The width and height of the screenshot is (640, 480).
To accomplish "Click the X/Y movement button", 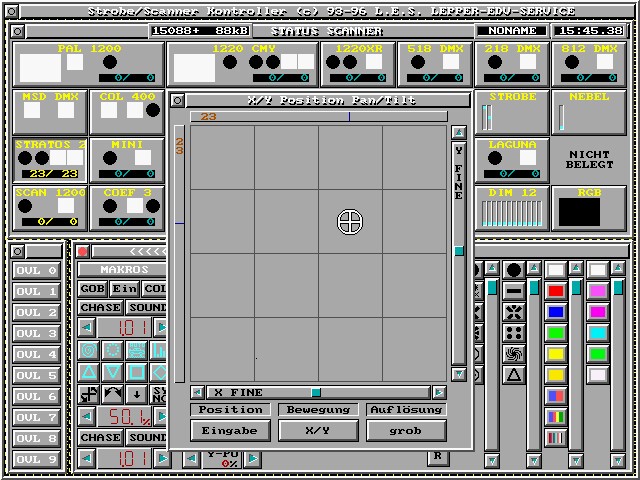I will (x=318, y=431).
